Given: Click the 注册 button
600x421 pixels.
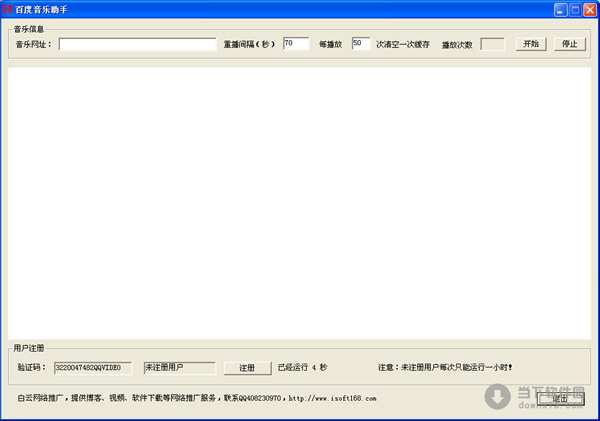Looking at the screenshot, I should point(247,368).
